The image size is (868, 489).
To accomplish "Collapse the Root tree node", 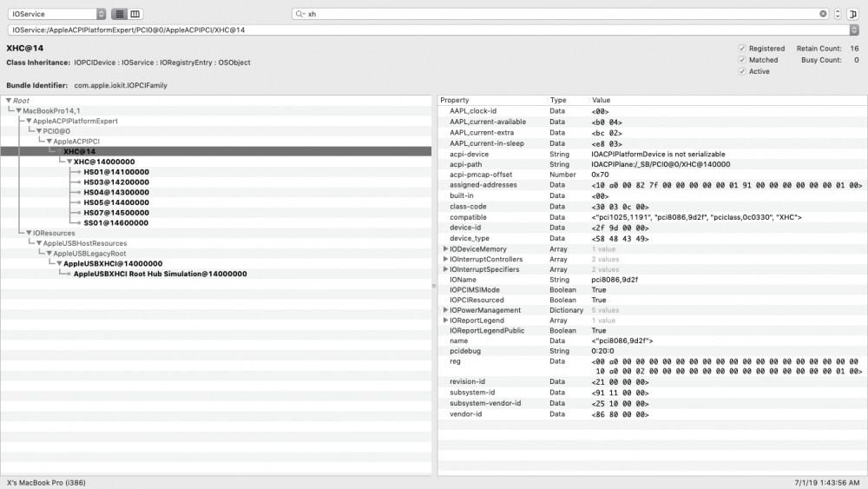I will 9,100.
